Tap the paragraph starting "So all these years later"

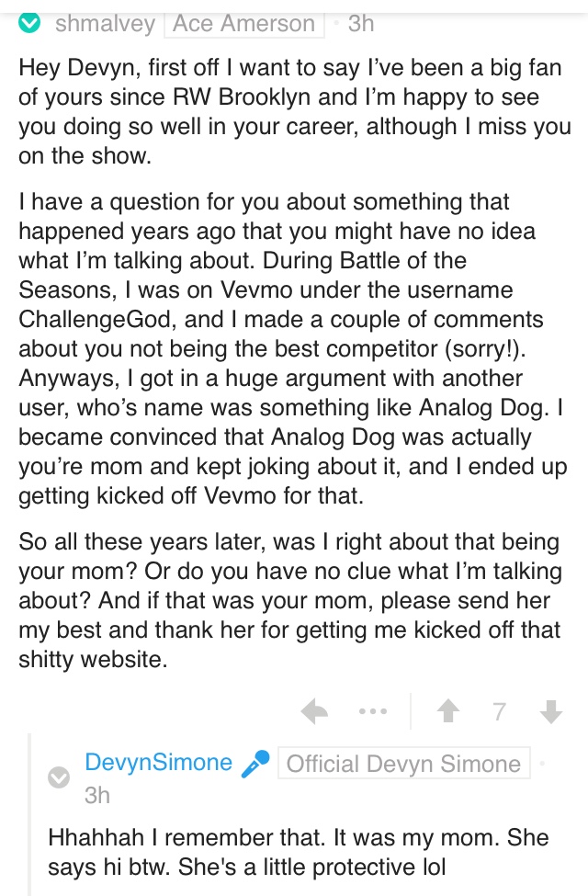click(290, 601)
